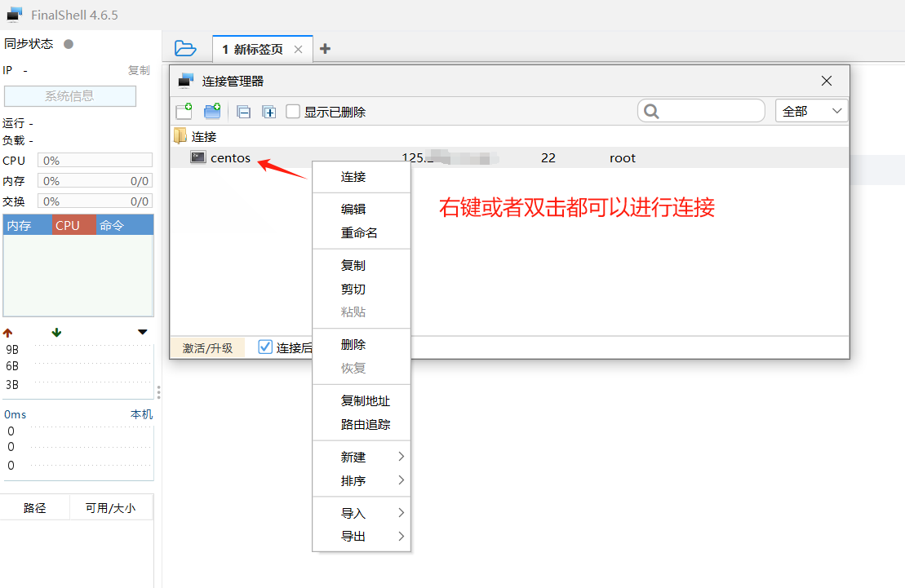Image resolution: width=905 pixels, height=588 pixels.
Task: Create a new folder in Connection Manager toolbar
Action: click(x=212, y=112)
